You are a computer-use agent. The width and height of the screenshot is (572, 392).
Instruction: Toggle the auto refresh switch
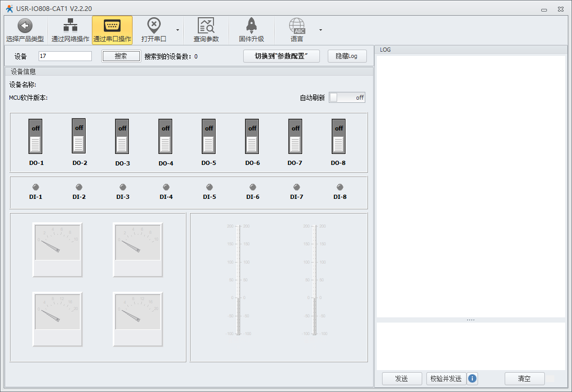347,98
